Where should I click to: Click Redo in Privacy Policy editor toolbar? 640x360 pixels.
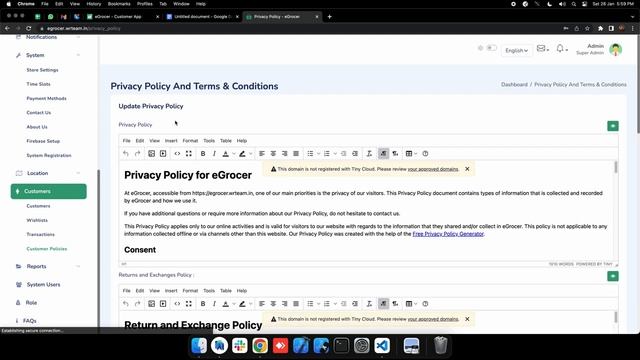(x=138, y=153)
